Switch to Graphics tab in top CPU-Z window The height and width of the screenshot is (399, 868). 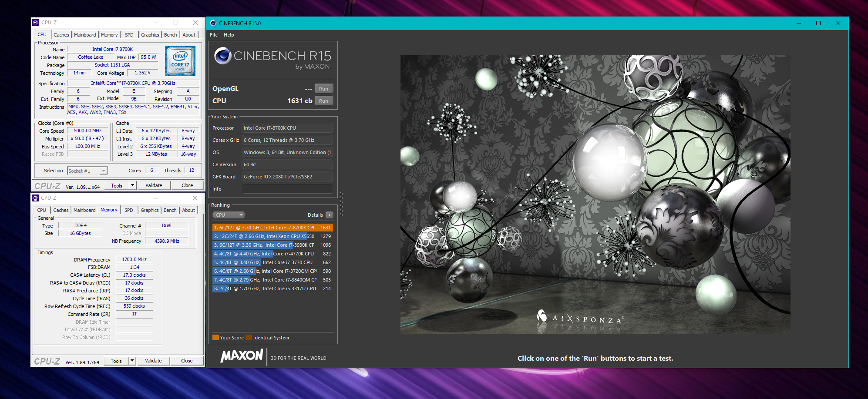click(x=150, y=35)
